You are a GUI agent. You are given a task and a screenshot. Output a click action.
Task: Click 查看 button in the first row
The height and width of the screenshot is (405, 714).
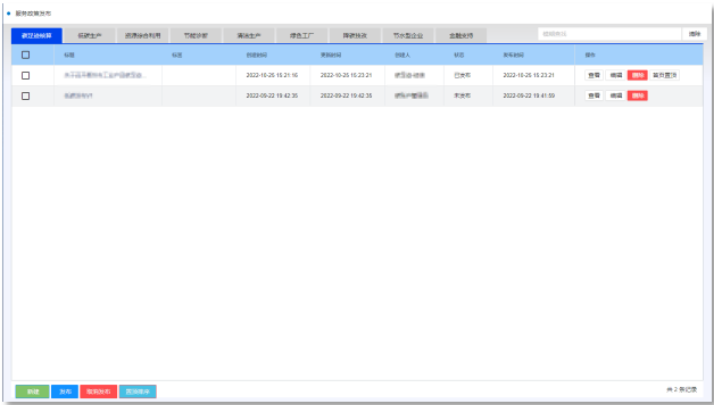click(594, 75)
